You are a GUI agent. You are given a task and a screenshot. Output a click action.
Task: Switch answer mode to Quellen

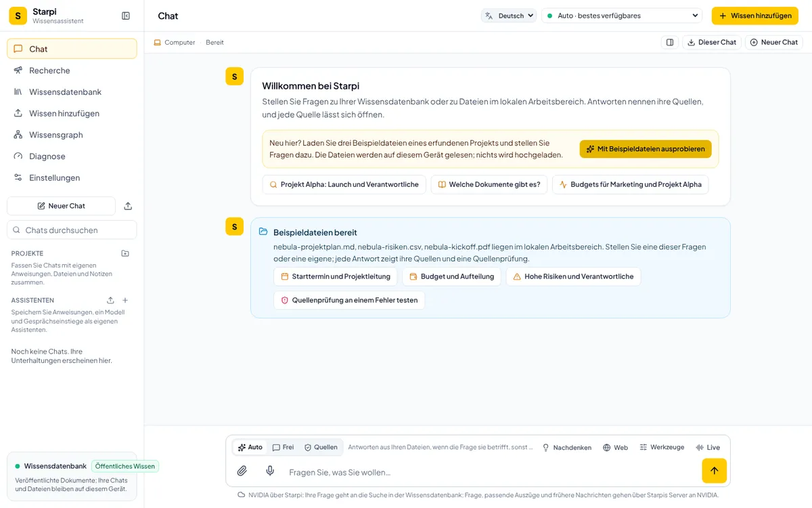(x=321, y=447)
